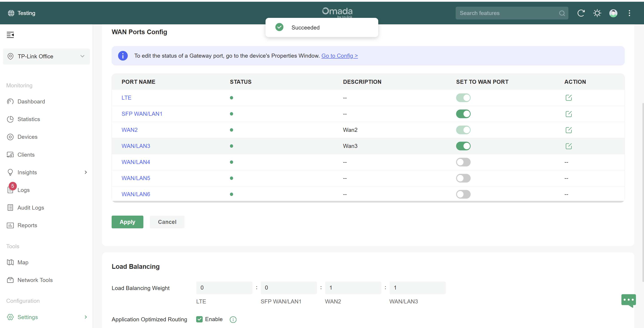This screenshot has height=328, width=644.
Task: Open the Network Tools page
Action: (35, 280)
